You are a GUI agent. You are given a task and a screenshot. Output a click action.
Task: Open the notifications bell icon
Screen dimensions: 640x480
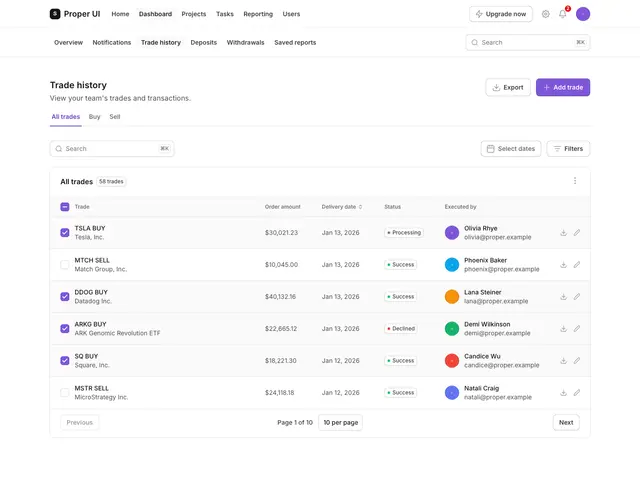(562, 14)
